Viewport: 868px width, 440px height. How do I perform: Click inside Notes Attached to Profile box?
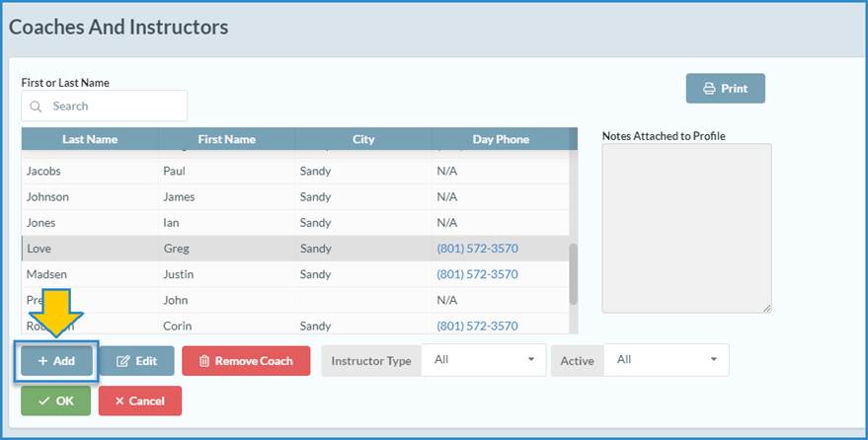(686, 229)
